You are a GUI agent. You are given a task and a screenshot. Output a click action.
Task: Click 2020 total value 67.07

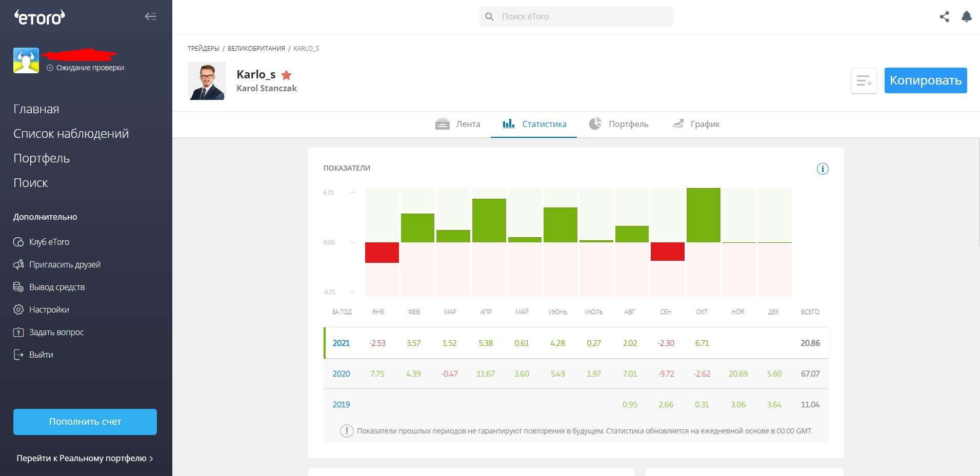(810, 374)
